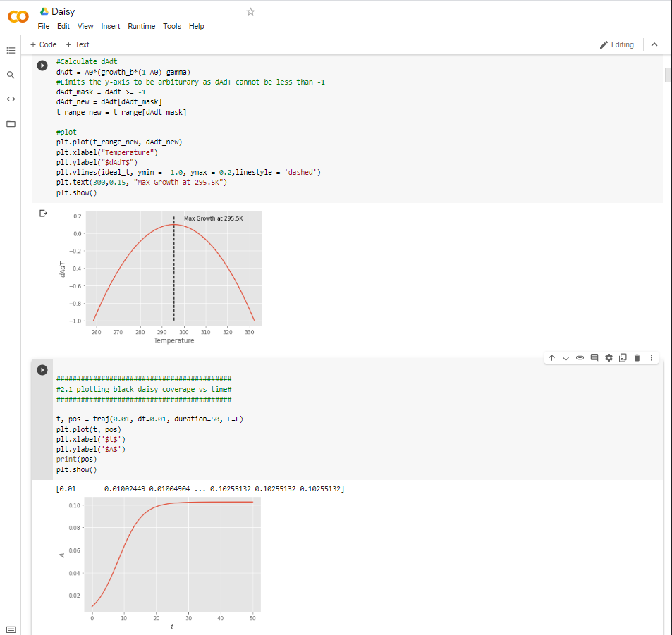Open the View menu
672x635 pixels.
[85, 26]
